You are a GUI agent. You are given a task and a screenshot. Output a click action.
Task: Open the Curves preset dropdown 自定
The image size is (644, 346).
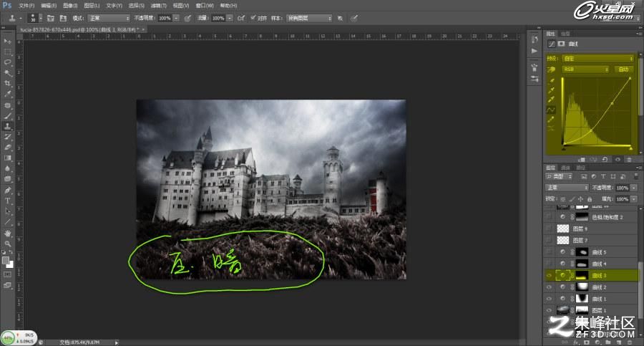point(597,59)
